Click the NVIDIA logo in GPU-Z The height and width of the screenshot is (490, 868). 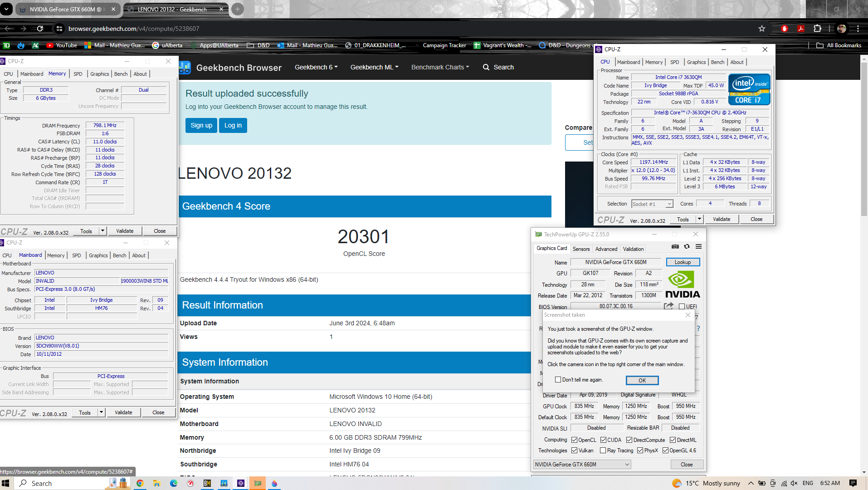click(x=683, y=284)
